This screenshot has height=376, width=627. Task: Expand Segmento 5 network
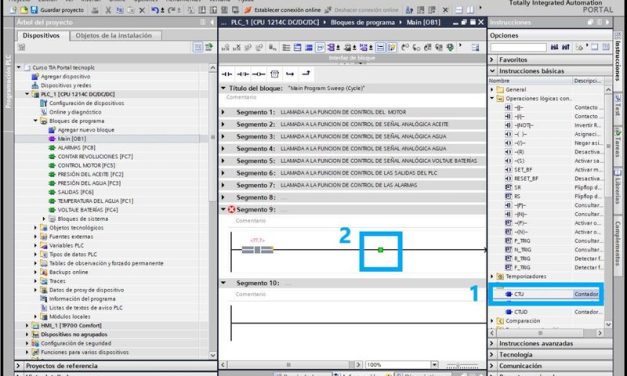223,161
